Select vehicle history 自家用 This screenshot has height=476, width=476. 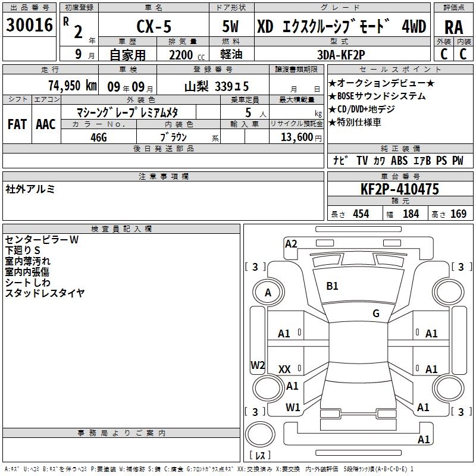pos(127,55)
